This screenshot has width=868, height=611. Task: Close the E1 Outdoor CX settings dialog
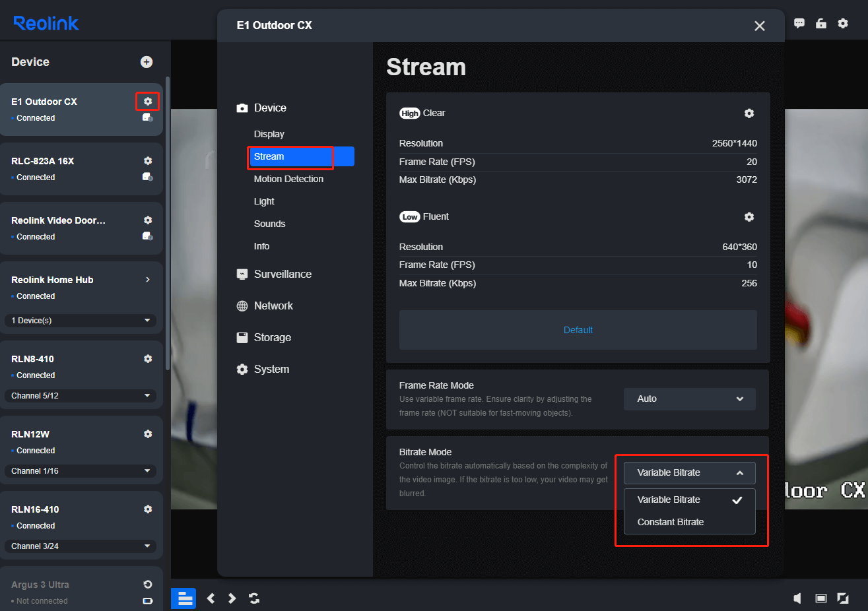pyautogui.click(x=760, y=26)
